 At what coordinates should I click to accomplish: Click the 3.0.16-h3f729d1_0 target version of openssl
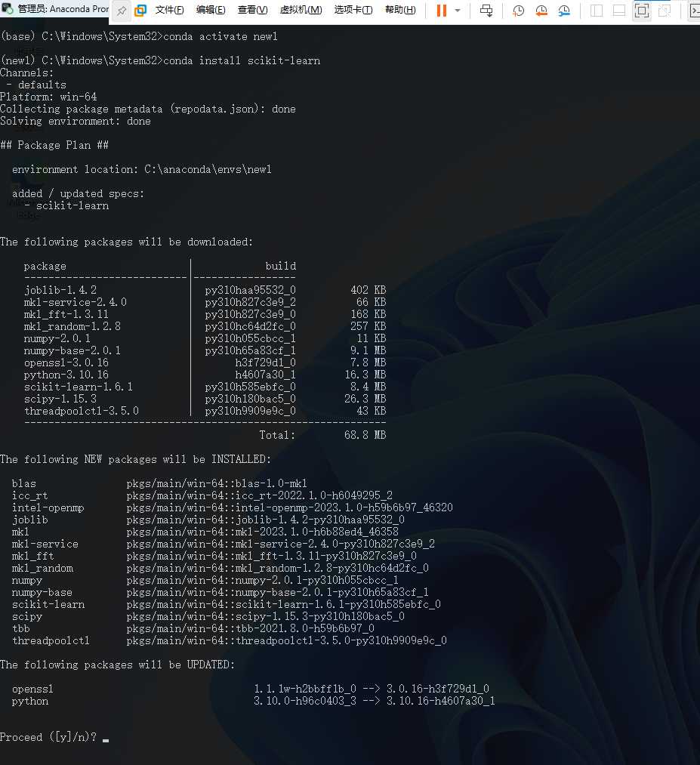click(438, 689)
